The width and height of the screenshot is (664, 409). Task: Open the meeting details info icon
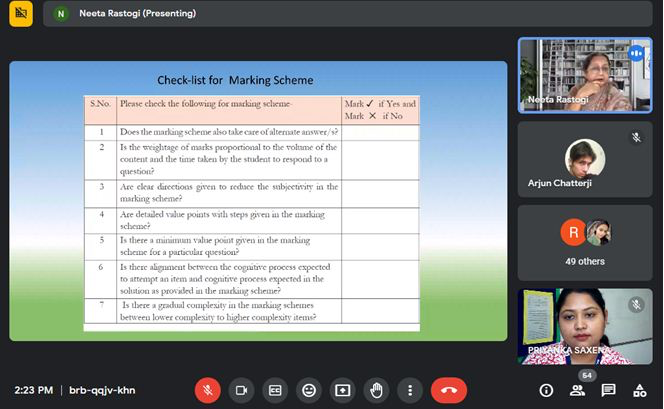[x=546, y=390]
